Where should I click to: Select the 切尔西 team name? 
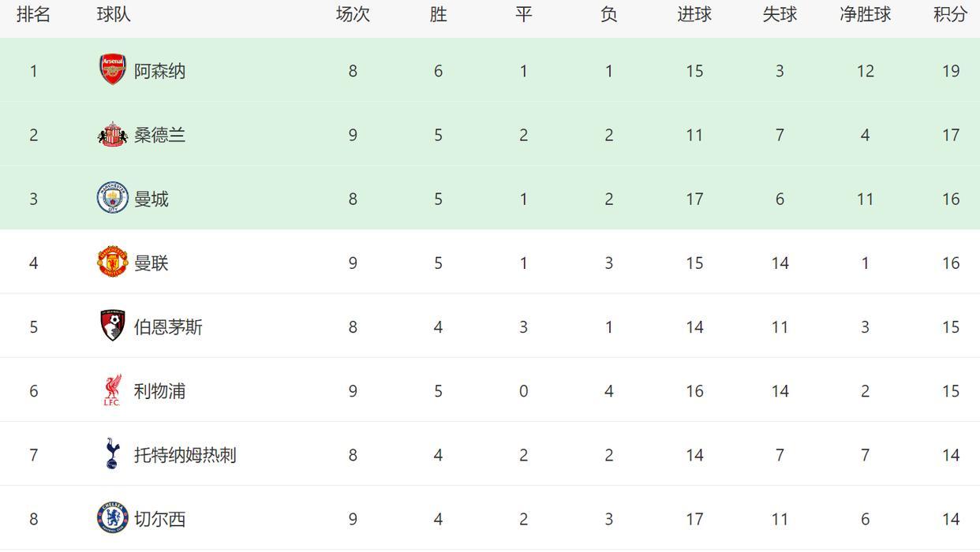159,519
